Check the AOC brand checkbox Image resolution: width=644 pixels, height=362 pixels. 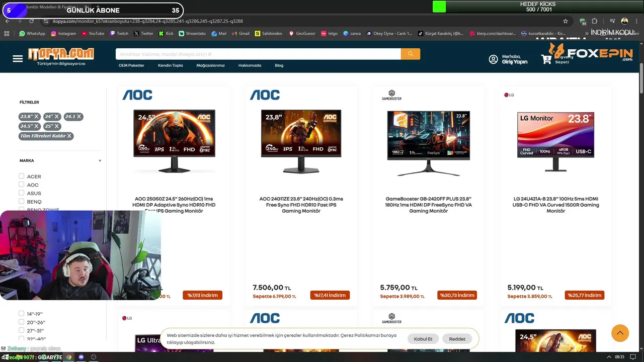[x=21, y=185]
